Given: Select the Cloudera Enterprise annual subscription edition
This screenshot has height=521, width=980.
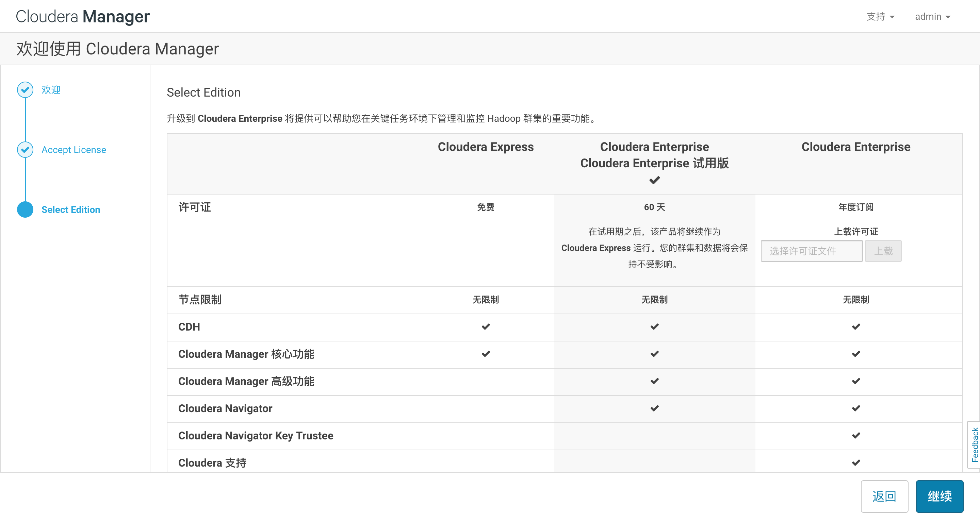Looking at the screenshot, I should (855, 147).
